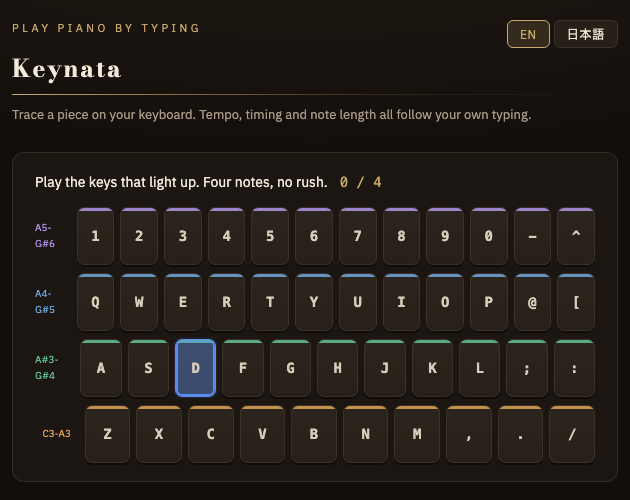Click the comma key
This screenshot has height=500, width=630.
click(x=468, y=434)
